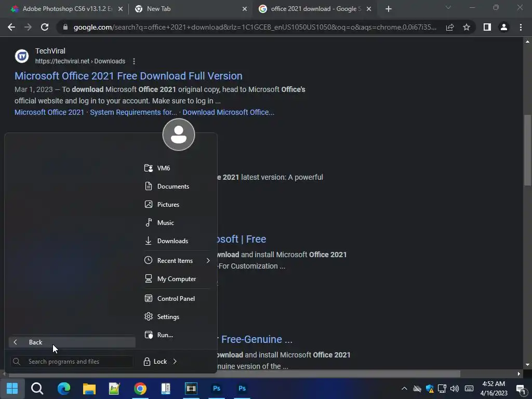
Task: Show hidden system tray icons
Action: click(404, 389)
